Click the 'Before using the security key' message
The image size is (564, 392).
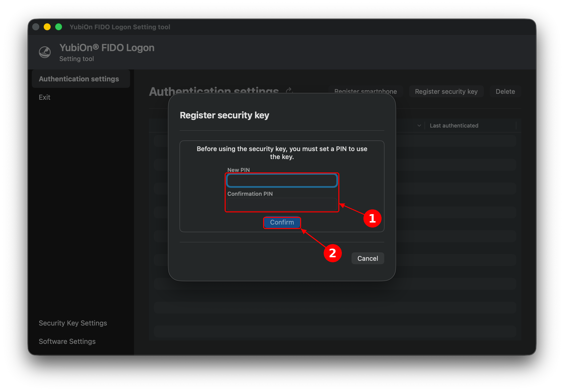(282, 153)
